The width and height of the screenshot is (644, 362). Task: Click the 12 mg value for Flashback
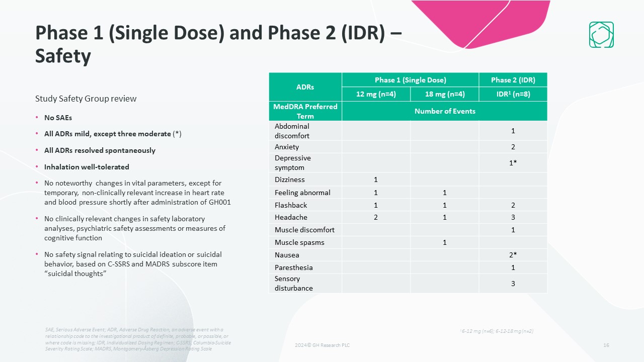376,205
